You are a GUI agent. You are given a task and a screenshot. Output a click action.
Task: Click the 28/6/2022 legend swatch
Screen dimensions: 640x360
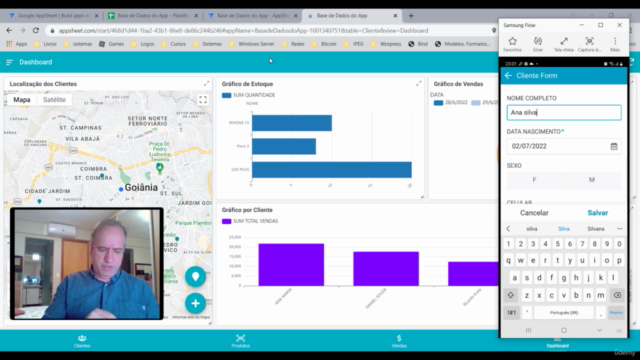click(x=438, y=102)
